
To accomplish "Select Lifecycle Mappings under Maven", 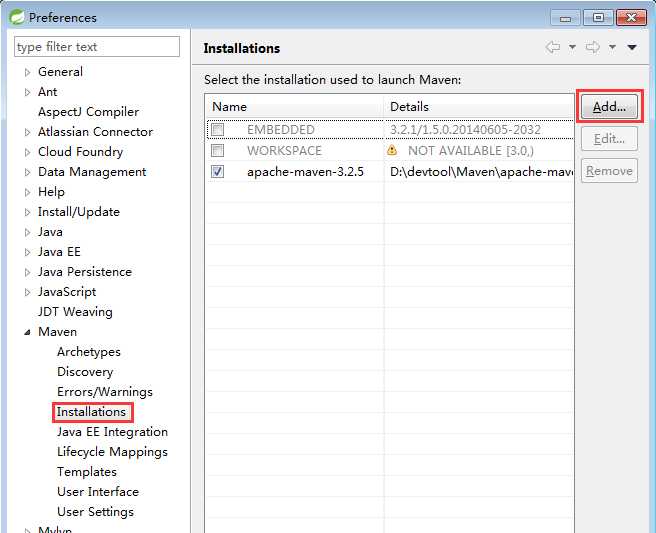I will click(x=112, y=452).
